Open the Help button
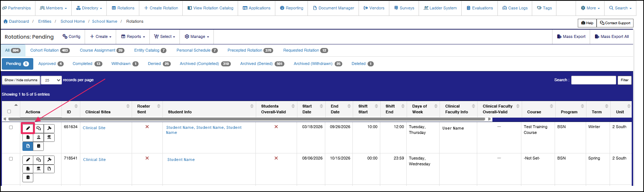 coord(587,23)
